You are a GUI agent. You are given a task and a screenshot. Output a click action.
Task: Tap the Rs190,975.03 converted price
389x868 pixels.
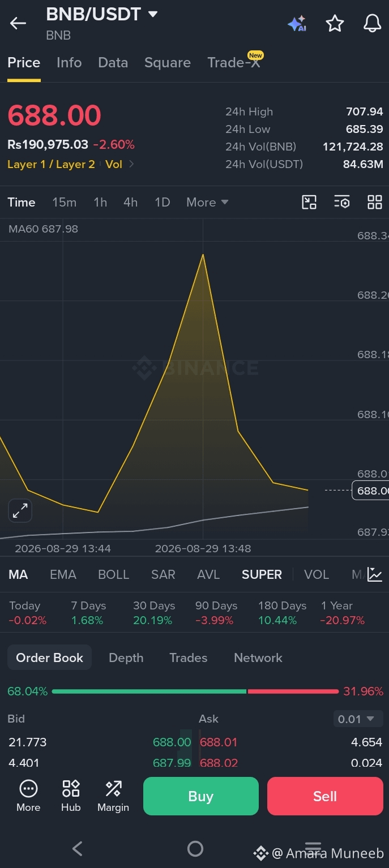pyautogui.click(x=48, y=145)
